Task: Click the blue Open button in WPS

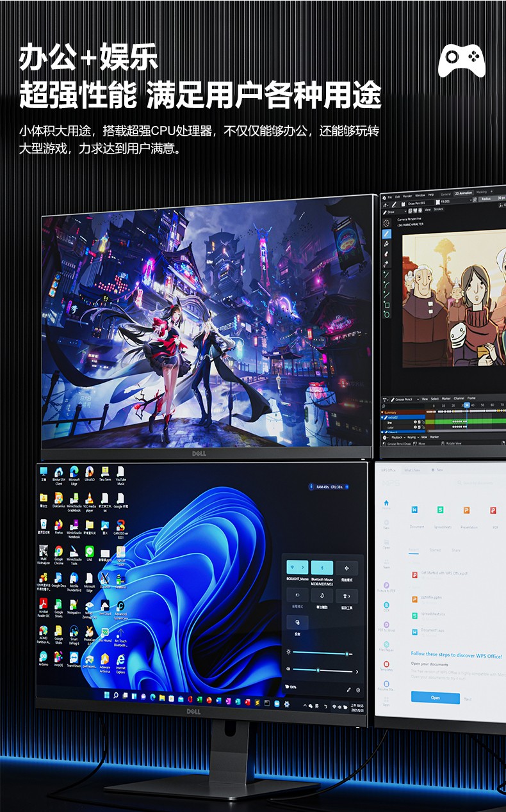Action: click(435, 697)
